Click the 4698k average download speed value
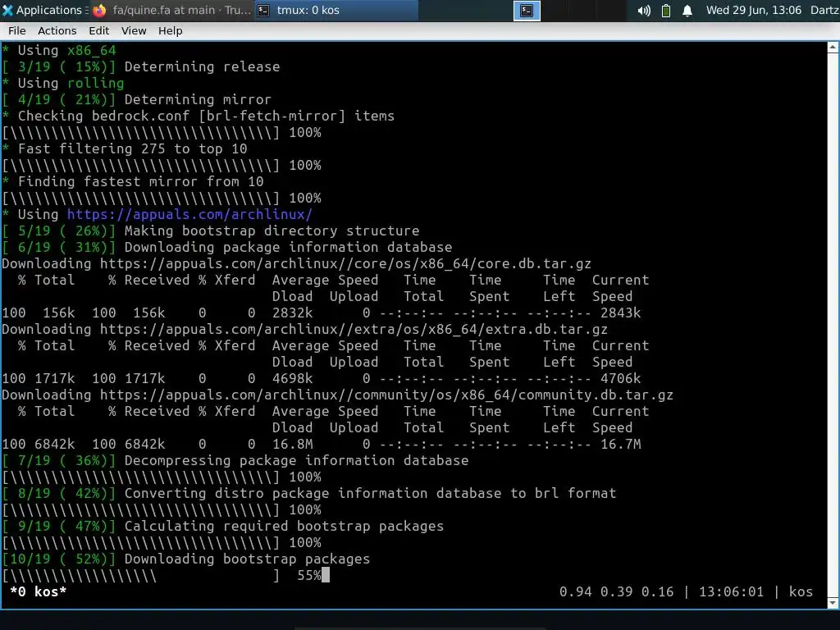The image size is (840, 630). point(293,378)
